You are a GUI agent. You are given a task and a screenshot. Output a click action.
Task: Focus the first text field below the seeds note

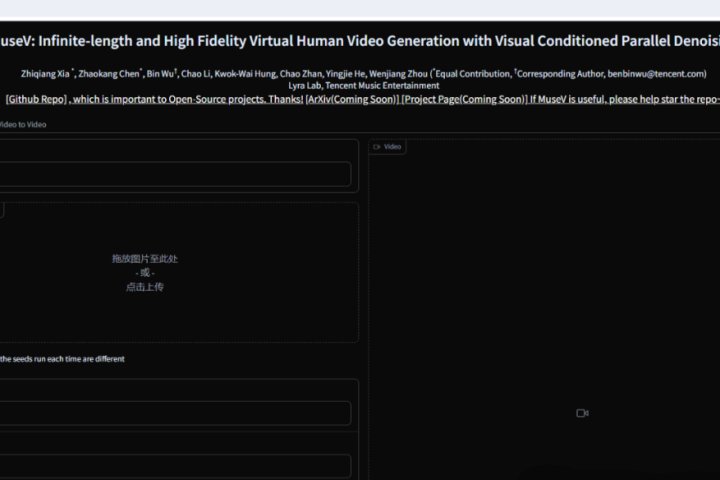click(174, 413)
